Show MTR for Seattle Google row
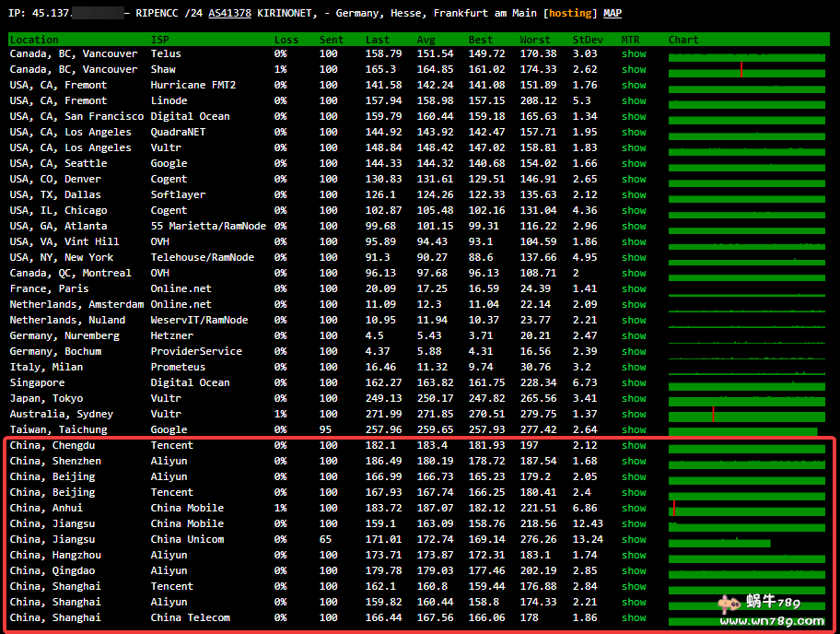 click(x=634, y=163)
